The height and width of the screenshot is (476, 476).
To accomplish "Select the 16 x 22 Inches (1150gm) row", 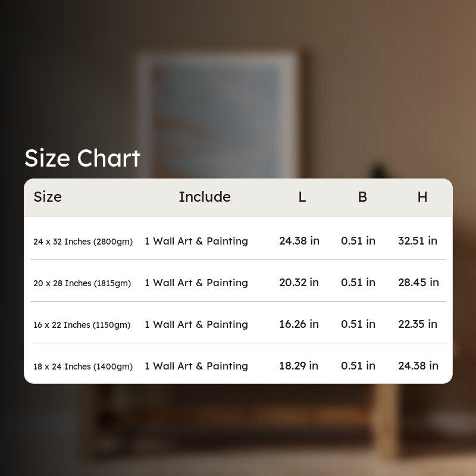I will coord(238,322).
